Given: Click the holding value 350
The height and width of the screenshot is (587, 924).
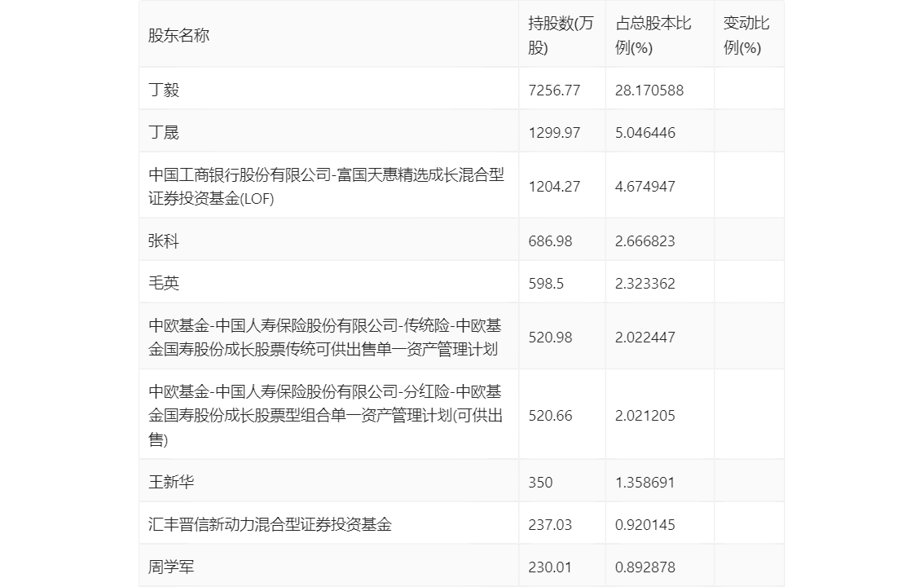Looking at the screenshot, I should 540,483.
